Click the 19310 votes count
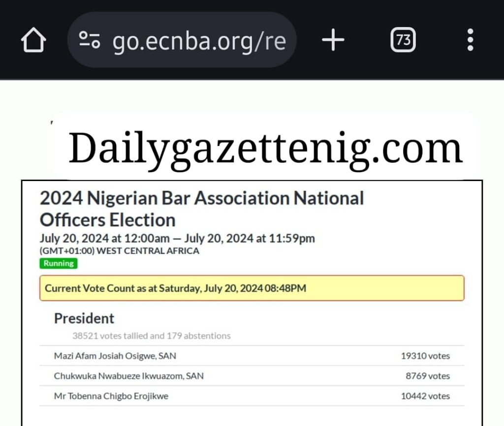Screen dimensions: 504x426 pyautogui.click(x=425, y=356)
